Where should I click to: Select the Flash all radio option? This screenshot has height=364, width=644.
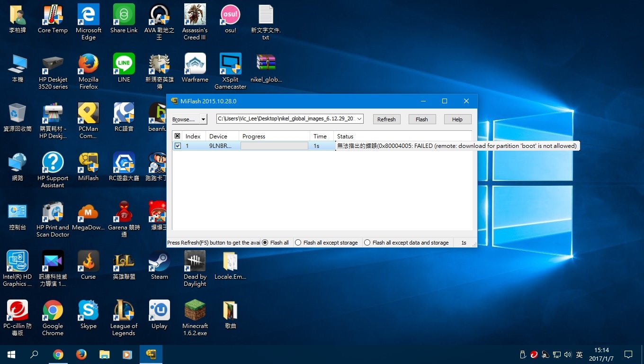coord(275,243)
